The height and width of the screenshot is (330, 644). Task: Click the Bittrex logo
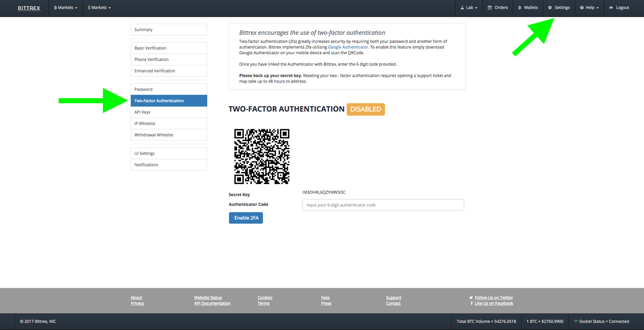coord(29,8)
